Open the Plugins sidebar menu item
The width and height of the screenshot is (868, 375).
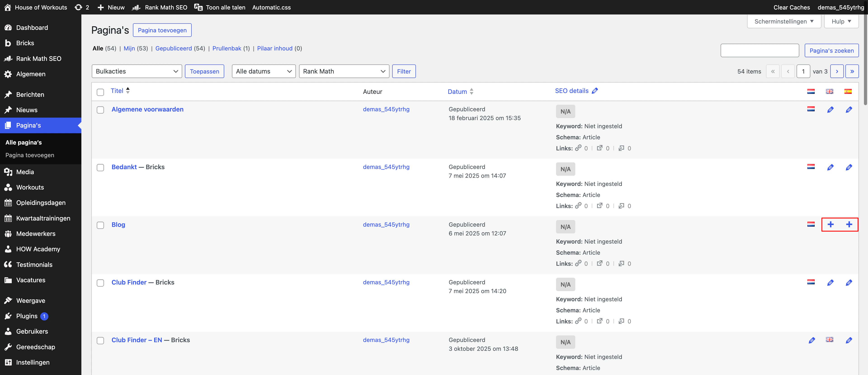pos(27,316)
